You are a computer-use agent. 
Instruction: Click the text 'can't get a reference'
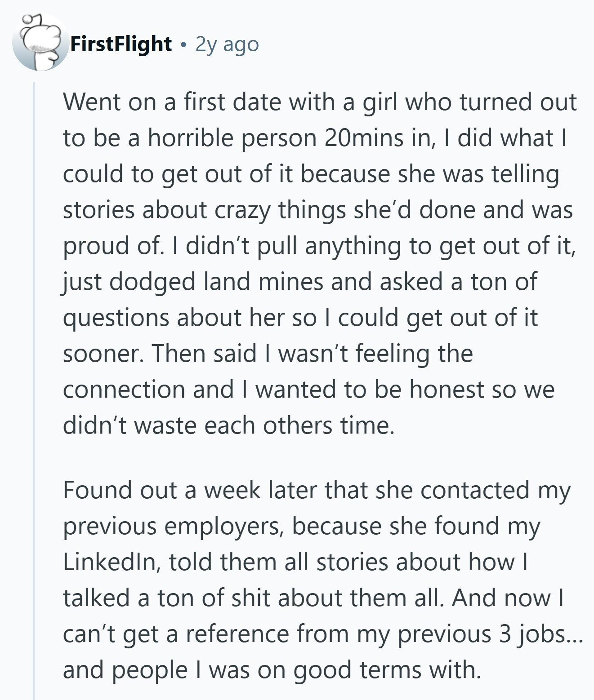pos(176,634)
